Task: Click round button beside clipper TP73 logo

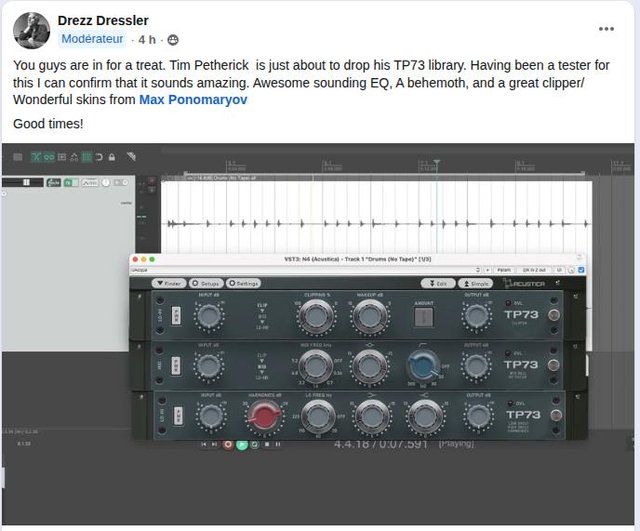Action: pyautogui.click(x=554, y=314)
